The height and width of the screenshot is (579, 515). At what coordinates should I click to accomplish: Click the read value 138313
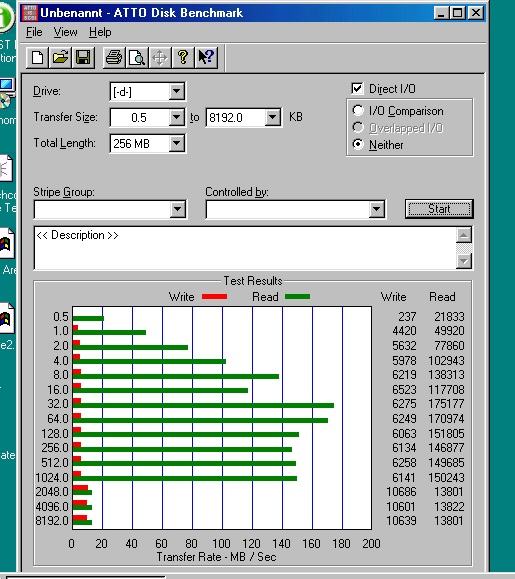(x=446, y=375)
